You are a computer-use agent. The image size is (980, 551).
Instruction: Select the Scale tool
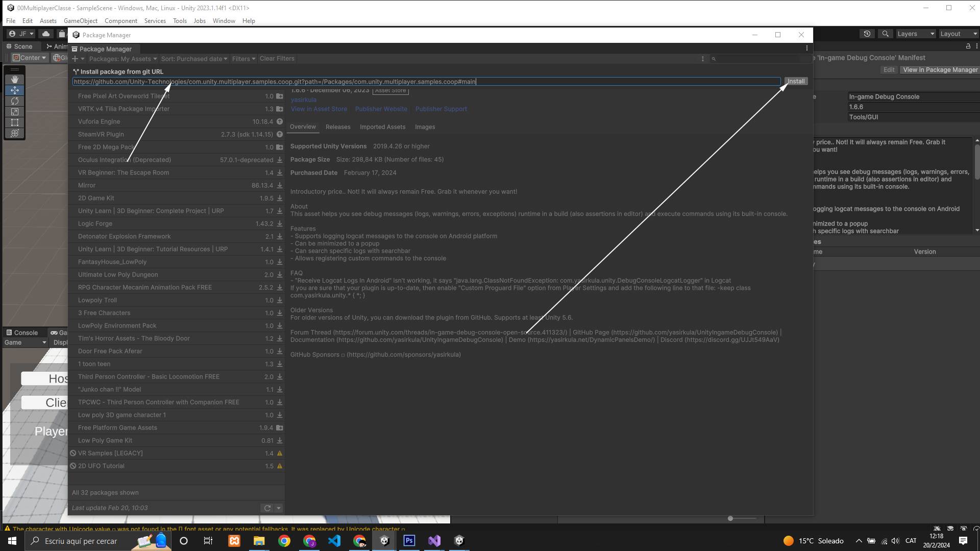pyautogui.click(x=14, y=112)
